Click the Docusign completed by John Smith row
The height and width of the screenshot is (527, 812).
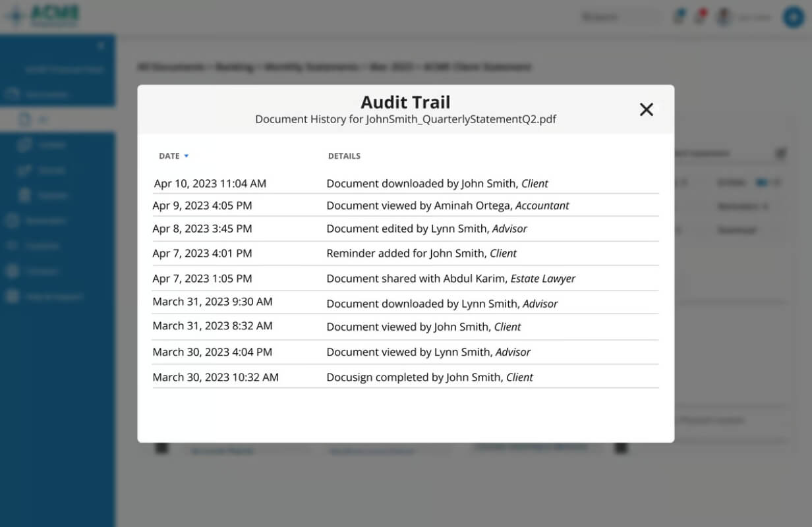(x=405, y=377)
